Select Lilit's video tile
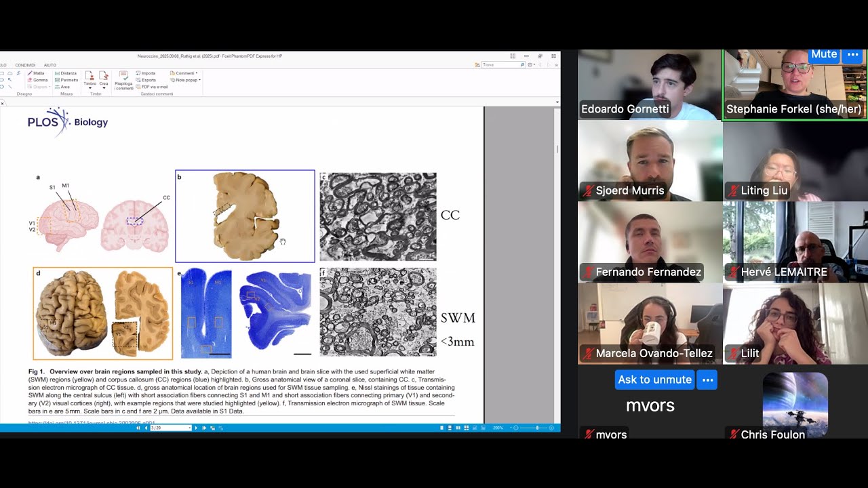The height and width of the screenshot is (488, 868). (795, 323)
